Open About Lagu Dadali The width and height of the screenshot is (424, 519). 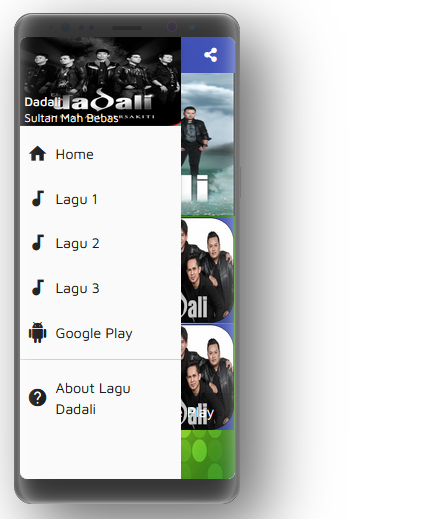point(100,398)
